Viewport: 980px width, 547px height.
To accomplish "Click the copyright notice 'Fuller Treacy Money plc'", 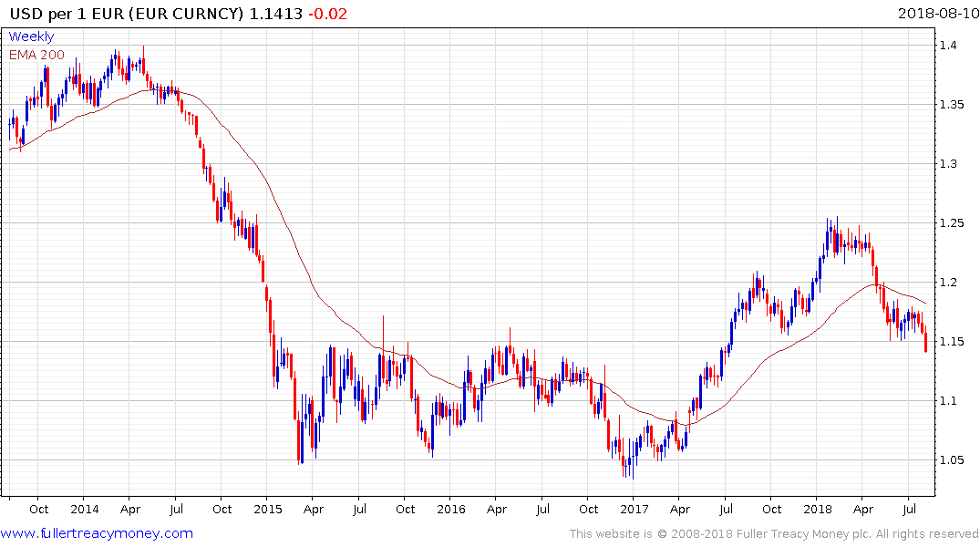I will point(804,534).
